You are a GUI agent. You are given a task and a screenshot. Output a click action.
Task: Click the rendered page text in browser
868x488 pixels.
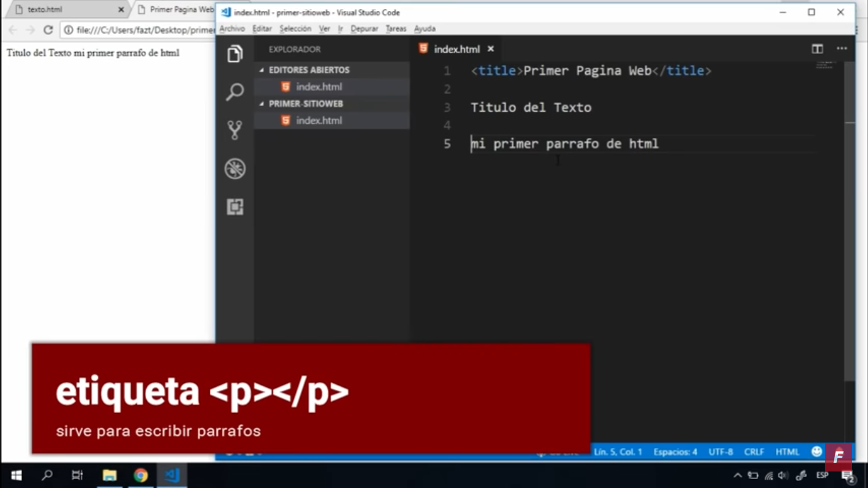click(93, 53)
